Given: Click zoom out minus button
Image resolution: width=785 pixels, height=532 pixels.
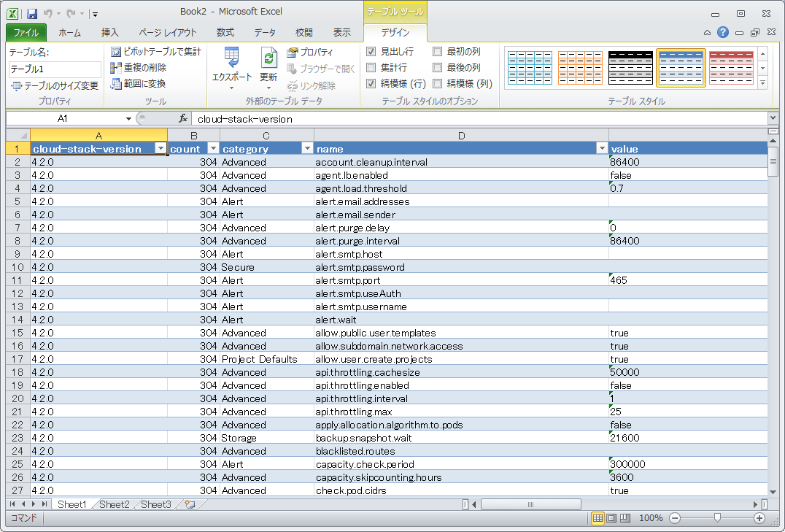Looking at the screenshot, I should click(x=675, y=518).
